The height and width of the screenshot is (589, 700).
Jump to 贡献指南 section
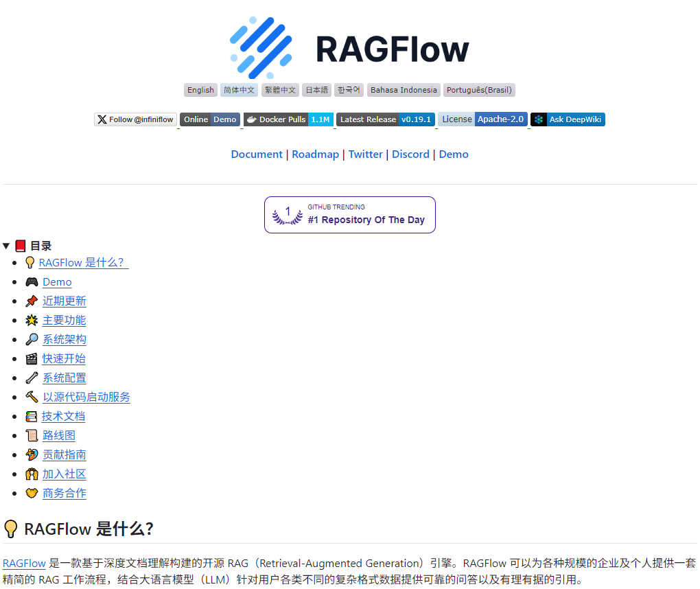[65, 454]
